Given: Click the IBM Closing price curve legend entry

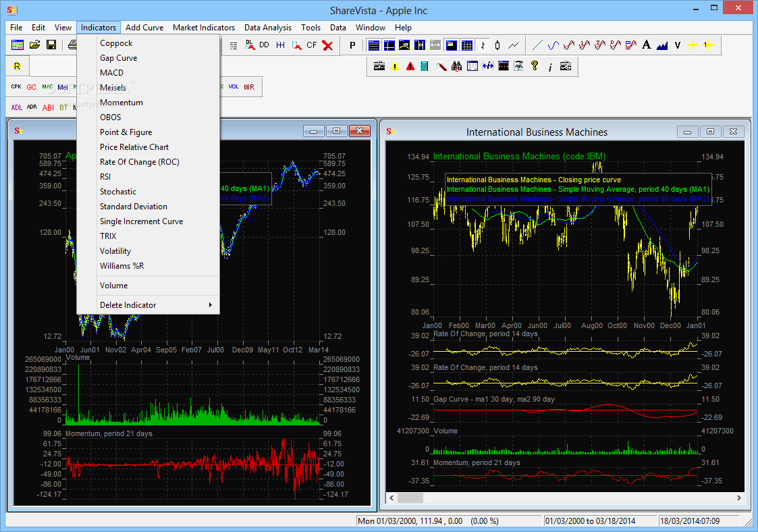Looking at the screenshot, I should (x=534, y=180).
